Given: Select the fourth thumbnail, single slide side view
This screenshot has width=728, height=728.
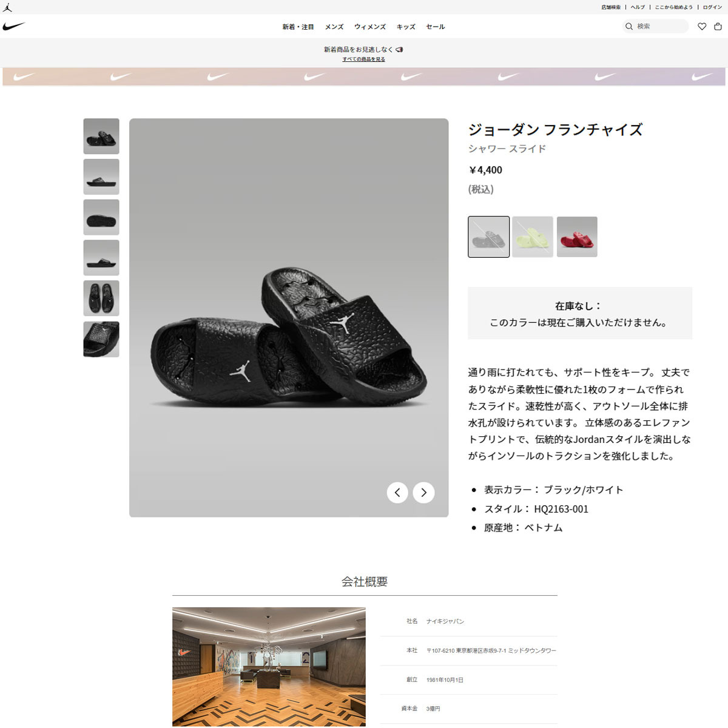Looking at the screenshot, I should (x=101, y=258).
